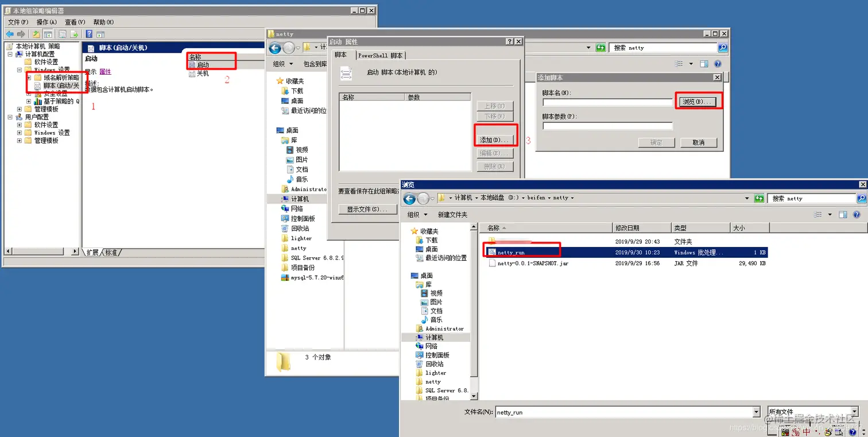Click the green refresh icon in netty window address bar
The image size is (868, 437).
click(600, 48)
